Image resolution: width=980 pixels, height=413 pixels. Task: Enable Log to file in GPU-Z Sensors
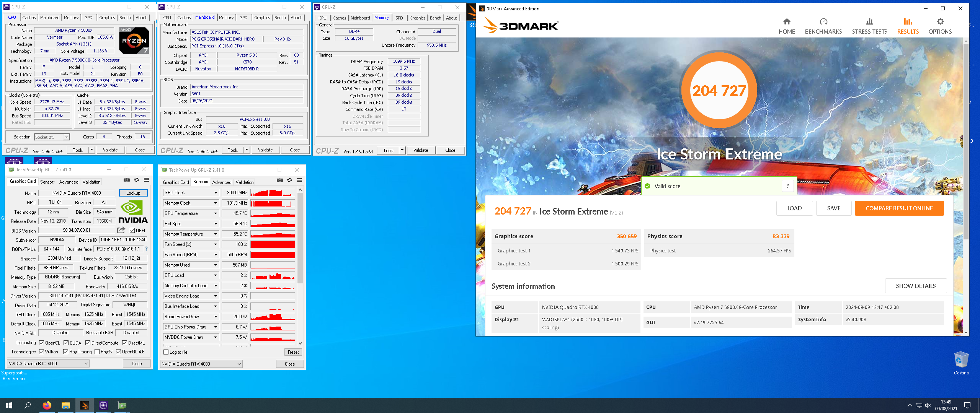point(166,352)
